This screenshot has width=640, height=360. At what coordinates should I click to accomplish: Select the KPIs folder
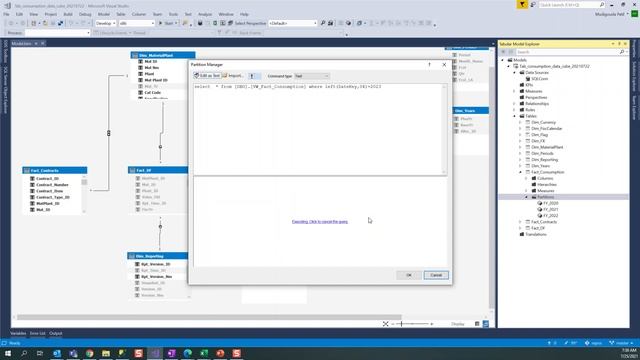tap(529, 85)
